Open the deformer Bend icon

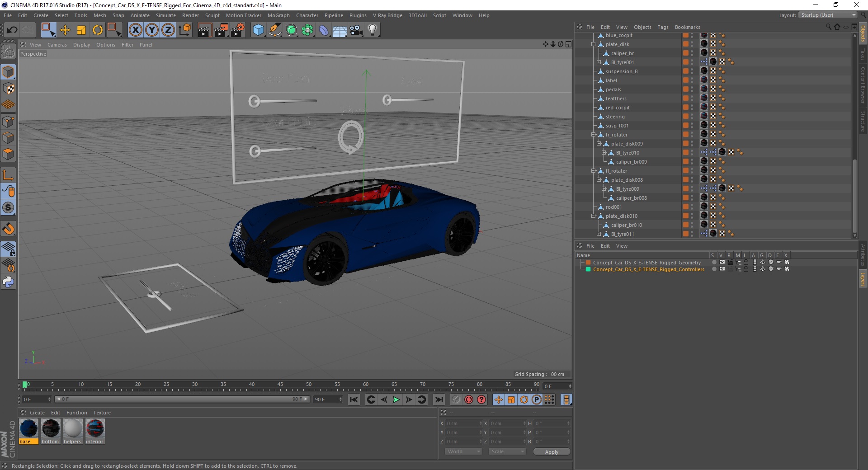tap(324, 30)
